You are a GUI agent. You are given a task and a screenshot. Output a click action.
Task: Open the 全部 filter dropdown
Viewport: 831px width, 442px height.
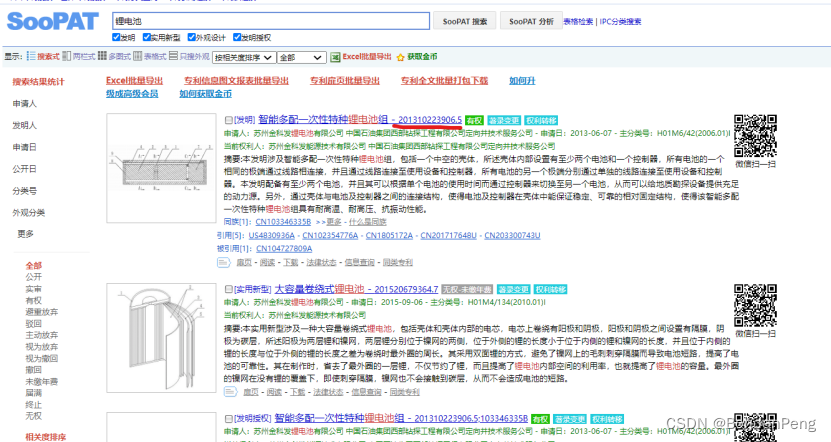(x=301, y=57)
